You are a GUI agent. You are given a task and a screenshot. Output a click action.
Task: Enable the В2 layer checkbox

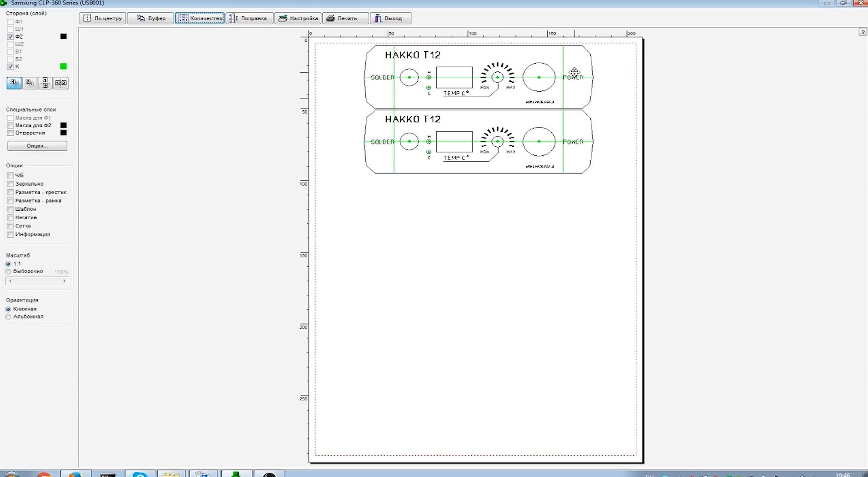(x=10, y=59)
